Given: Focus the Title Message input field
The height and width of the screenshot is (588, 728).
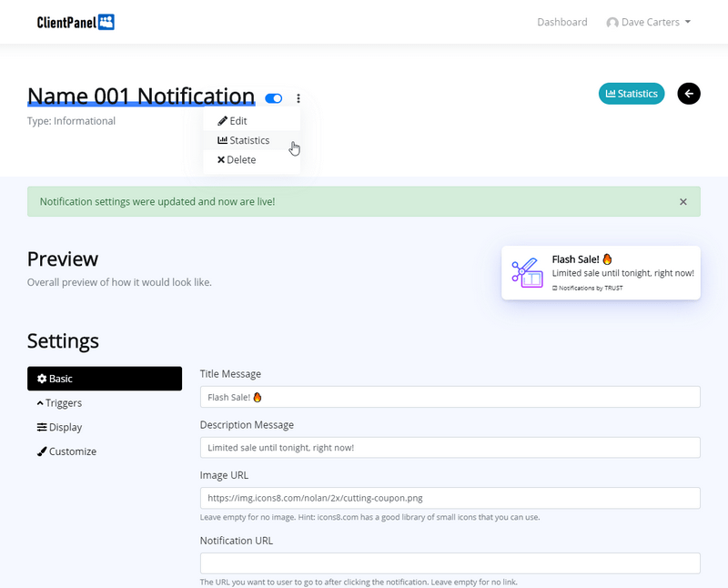Looking at the screenshot, I should click(450, 397).
